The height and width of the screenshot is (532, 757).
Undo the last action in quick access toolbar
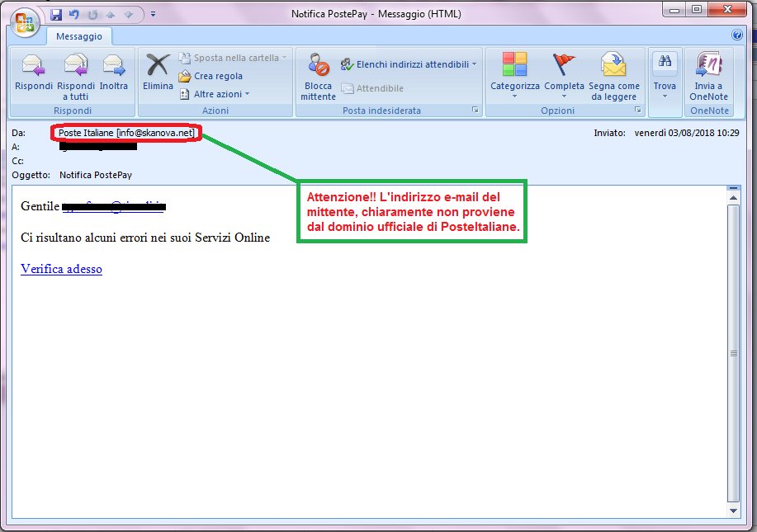[73, 15]
